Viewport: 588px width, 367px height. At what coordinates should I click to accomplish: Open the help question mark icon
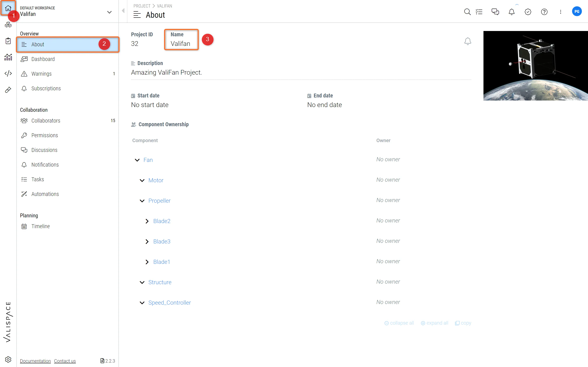coord(544,12)
